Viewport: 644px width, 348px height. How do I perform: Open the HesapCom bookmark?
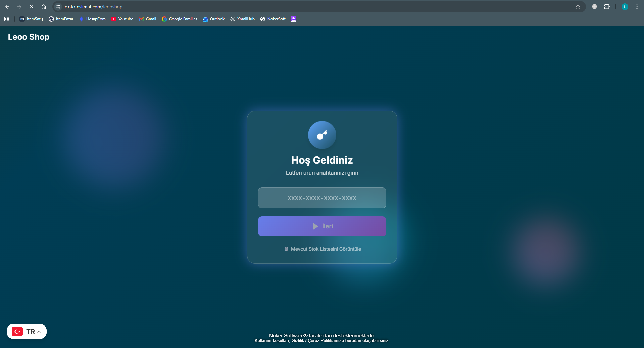click(92, 19)
